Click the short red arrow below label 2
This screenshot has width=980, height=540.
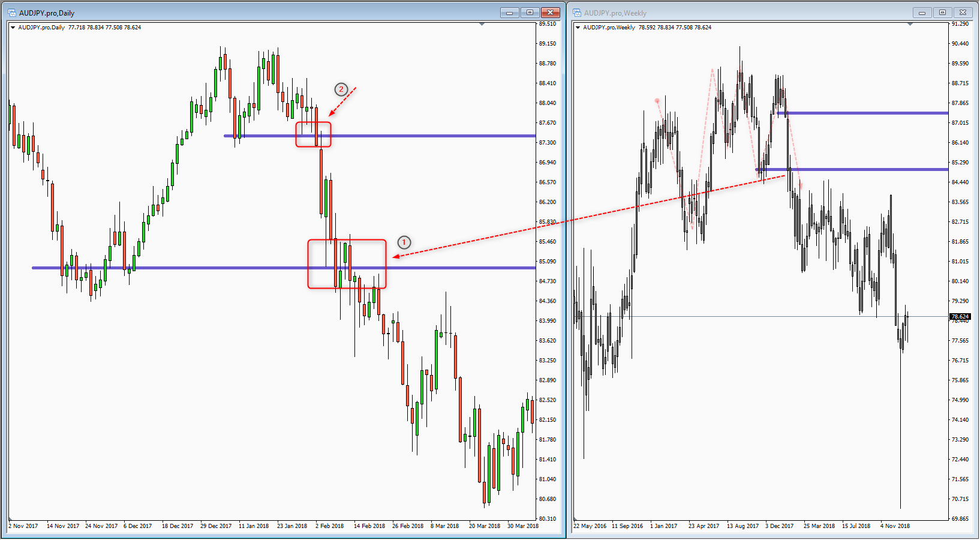pos(342,101)
